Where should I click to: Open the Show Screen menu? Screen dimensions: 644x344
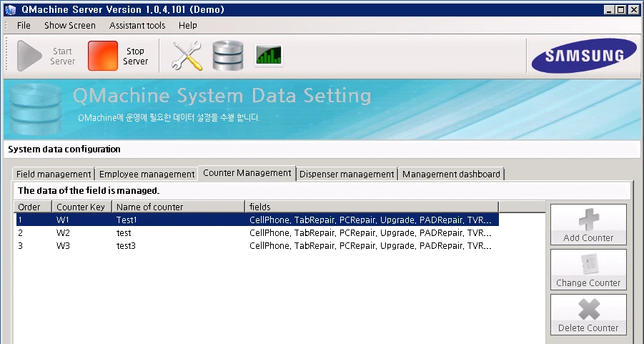point(70,26)
